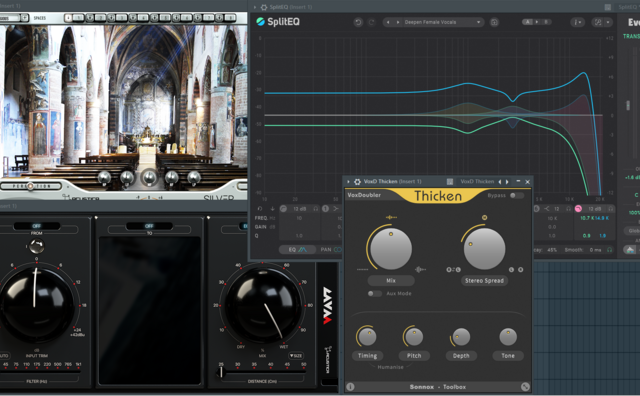Screen dimensions: 640x396
Task: Open the SIZE dropdown in reverb plugin
Action: point(296,356)
